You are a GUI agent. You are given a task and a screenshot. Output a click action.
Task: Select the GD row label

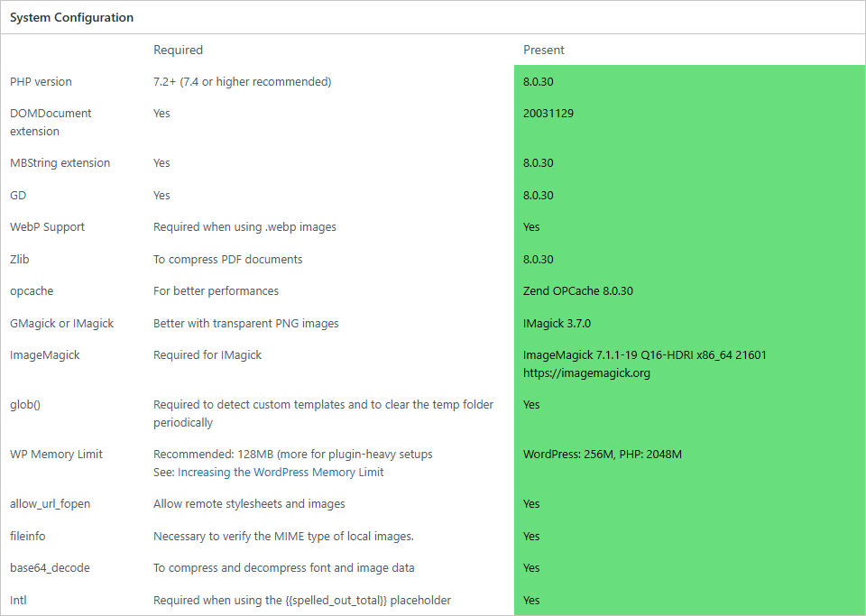tap(18, 196)
